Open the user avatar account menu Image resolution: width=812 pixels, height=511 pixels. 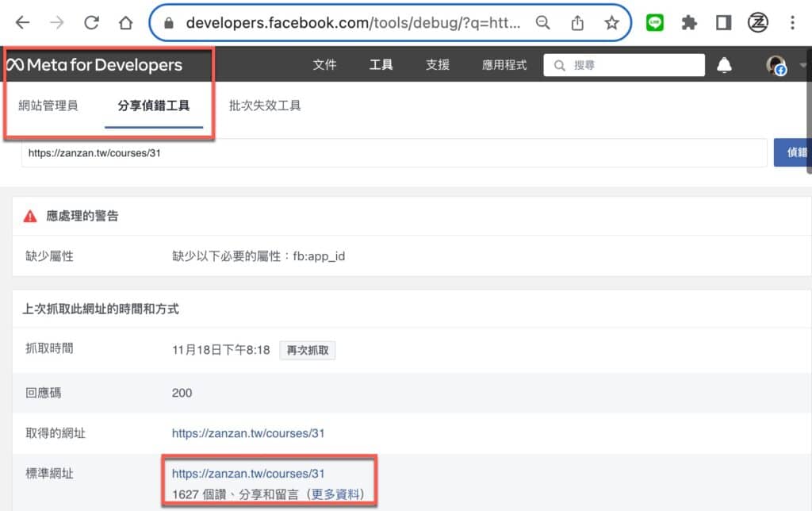tap(776, 65)
